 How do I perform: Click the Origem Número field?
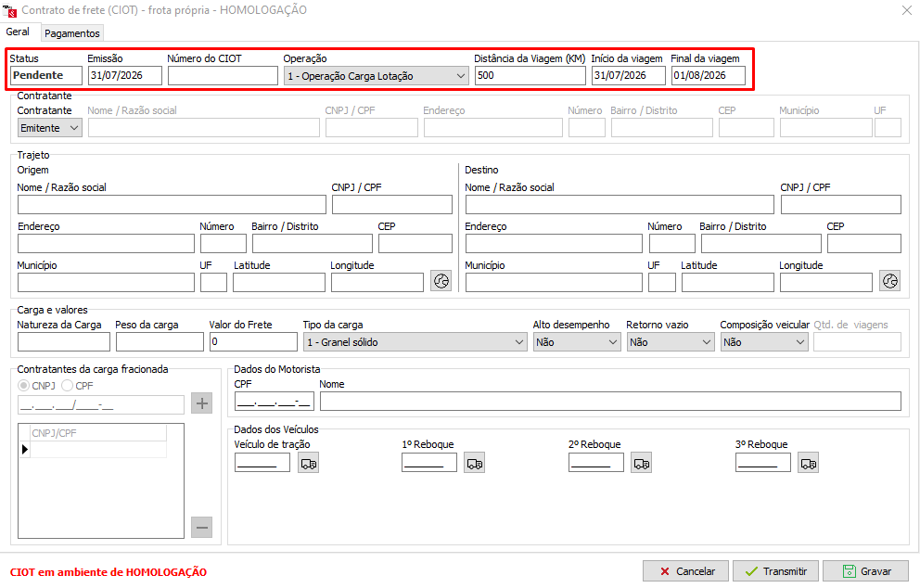[223, 244]
